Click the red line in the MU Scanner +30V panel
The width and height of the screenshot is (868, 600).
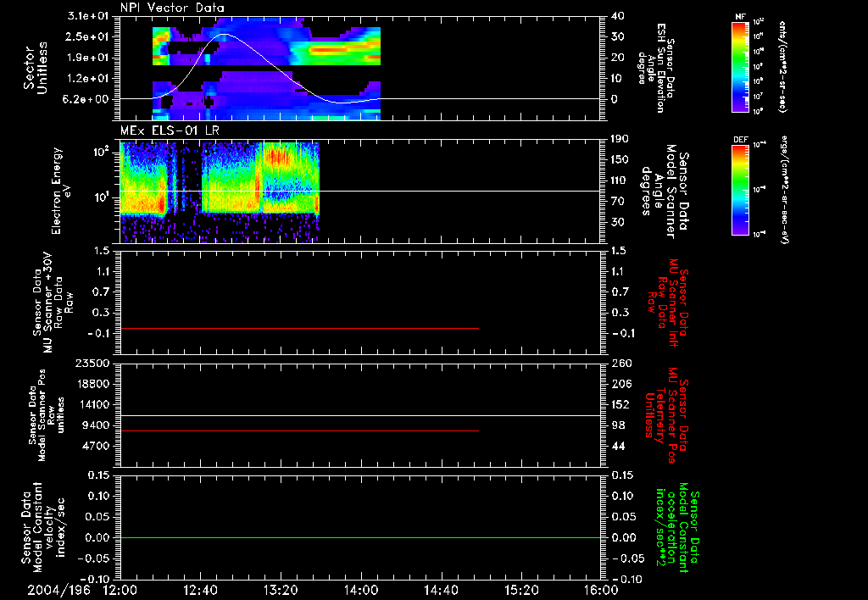299,329
